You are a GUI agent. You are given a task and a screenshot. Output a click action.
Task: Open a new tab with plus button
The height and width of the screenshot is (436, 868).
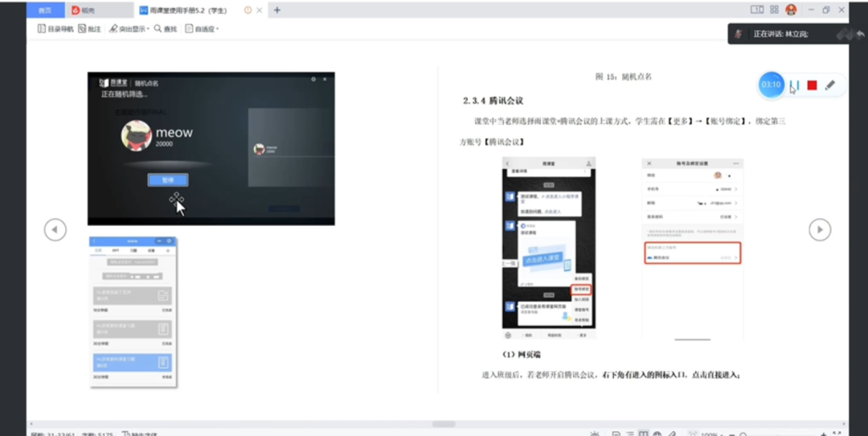277,10
